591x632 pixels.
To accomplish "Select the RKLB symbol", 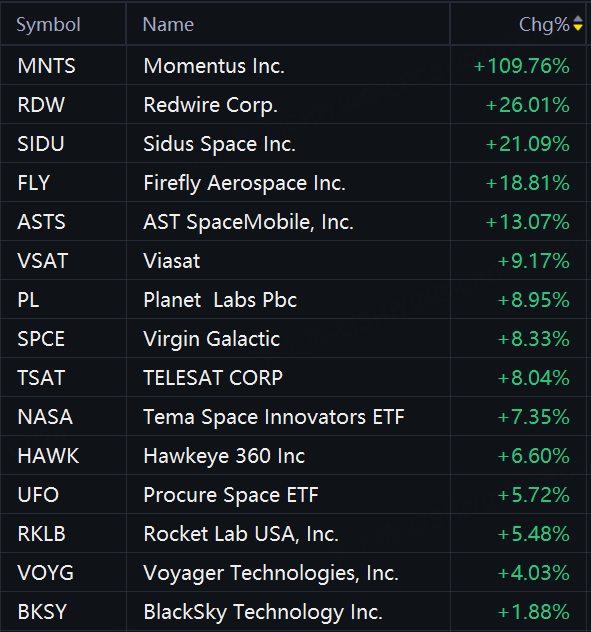I will pyautogui.click(x=42, y=534).
